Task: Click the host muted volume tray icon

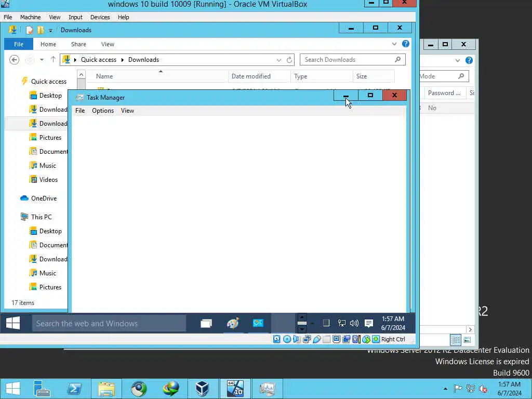Action: click(x=483, y=389)
